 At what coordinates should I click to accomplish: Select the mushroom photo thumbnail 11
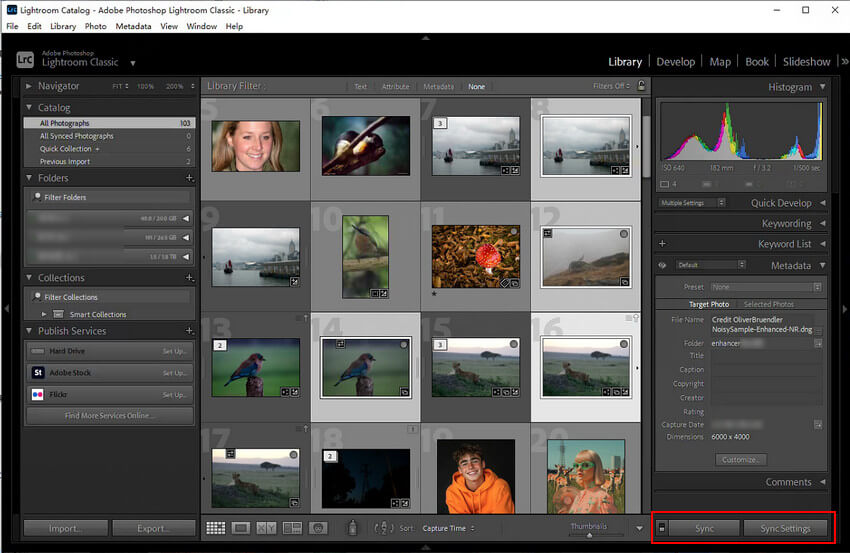point(475,256)
